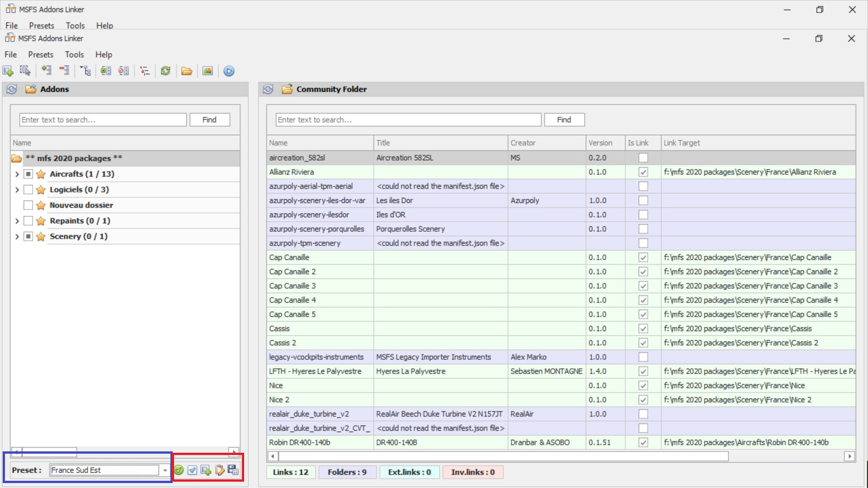Image resolution: width=868 pixels, height=488 pixels.
Task: Expand the Scenery tree node
Action: tap(17, 236)
